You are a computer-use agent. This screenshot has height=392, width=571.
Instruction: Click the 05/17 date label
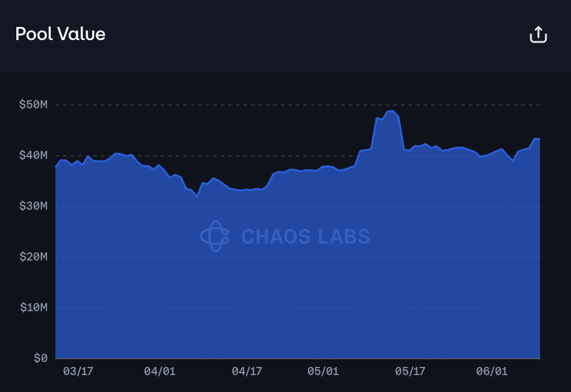click(411, 371)
